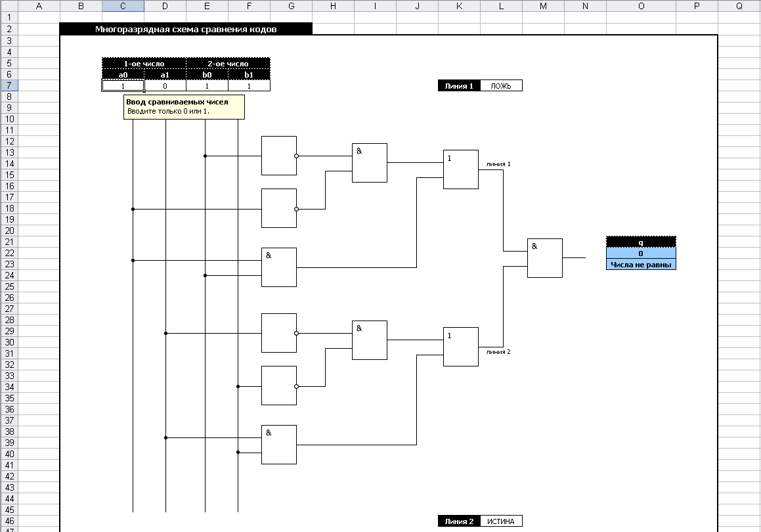Click the '1-ое число' header cell
This screenshot has width=761, height=532.
pos(144,64)
